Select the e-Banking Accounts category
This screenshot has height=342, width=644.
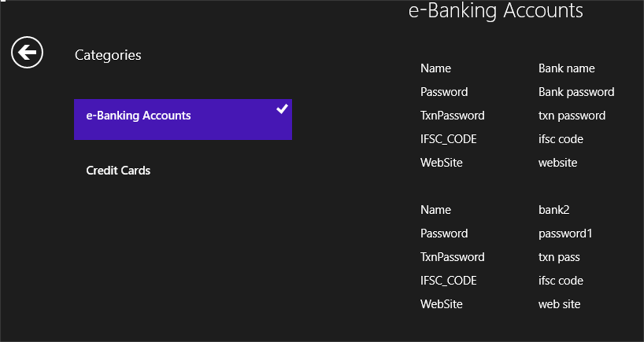(x=138, y=115)
